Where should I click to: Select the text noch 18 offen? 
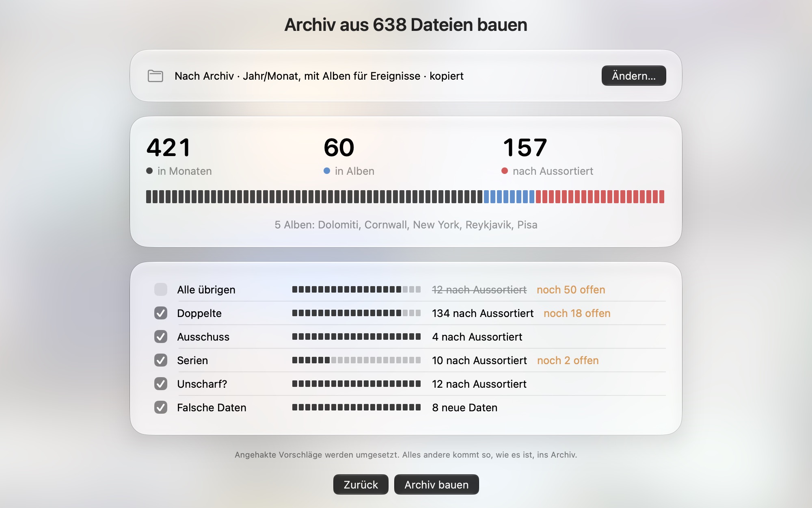coord(577,313)
